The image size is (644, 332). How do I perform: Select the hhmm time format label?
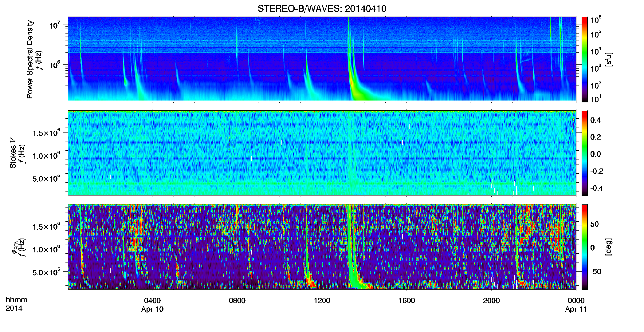17,300
